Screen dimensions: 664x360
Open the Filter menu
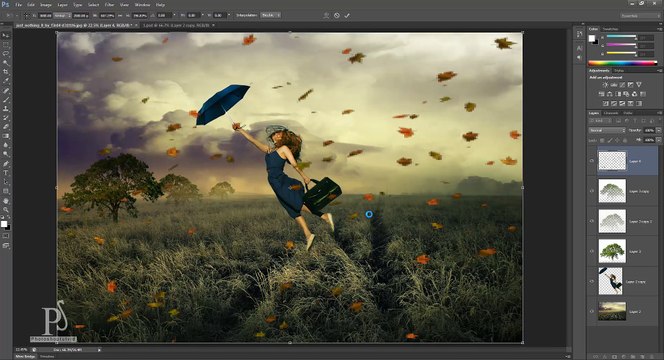(109, 5)
